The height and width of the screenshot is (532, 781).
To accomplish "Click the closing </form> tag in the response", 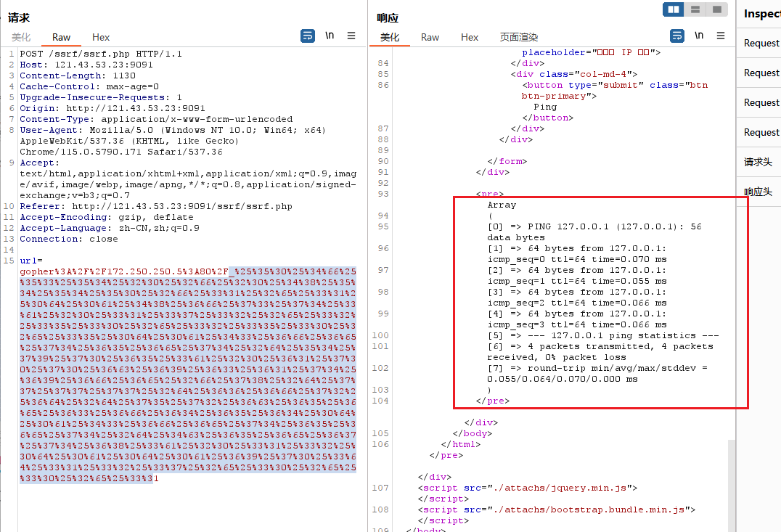I will [507, 161].
